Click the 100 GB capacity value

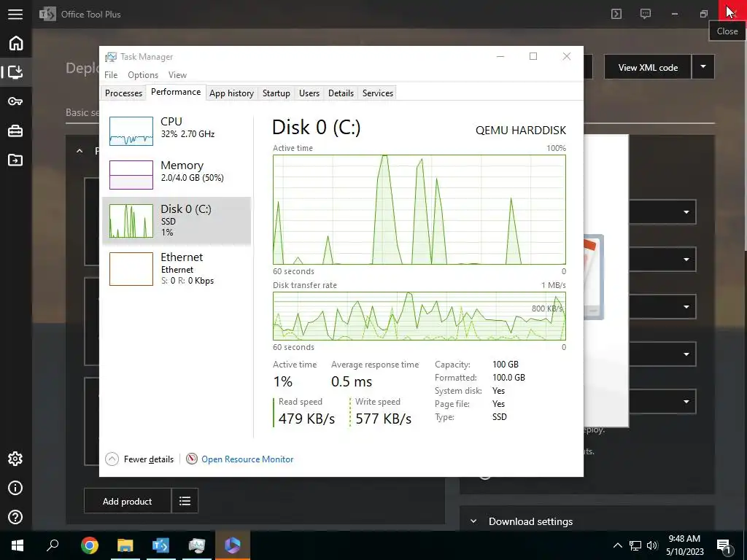pos(506,365)
